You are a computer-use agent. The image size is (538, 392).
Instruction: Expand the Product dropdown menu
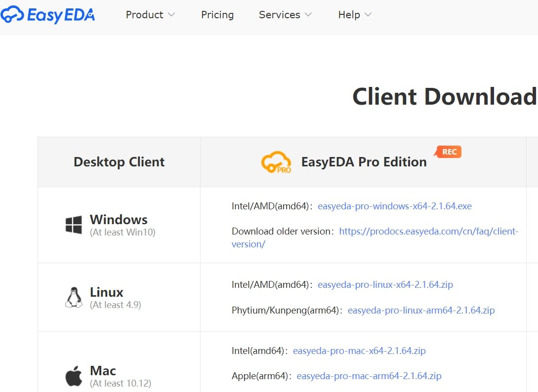click(x=150, y=15)
